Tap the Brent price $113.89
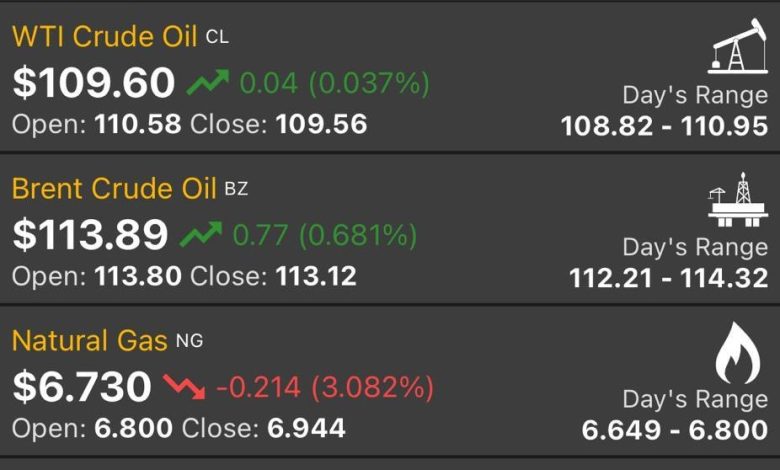Image resolution: width=780 pixels, height=470 pixels. click(x=91, y=234)
